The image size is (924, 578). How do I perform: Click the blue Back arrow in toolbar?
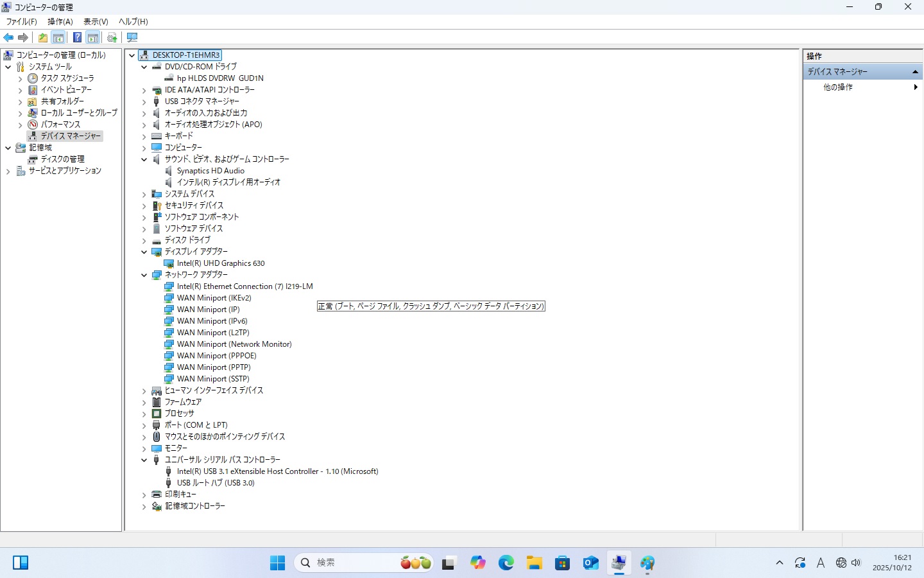(8, 37)
